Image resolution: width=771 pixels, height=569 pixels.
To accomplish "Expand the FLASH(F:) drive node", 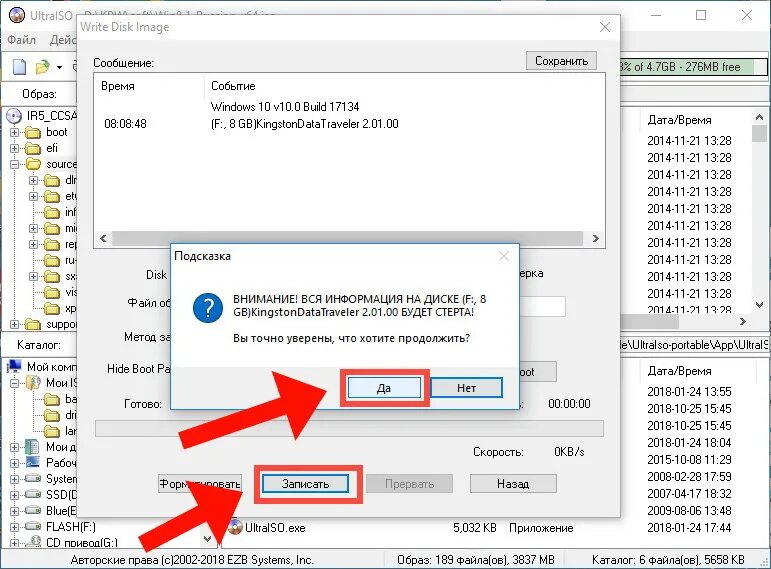I will tap(14, 527).
